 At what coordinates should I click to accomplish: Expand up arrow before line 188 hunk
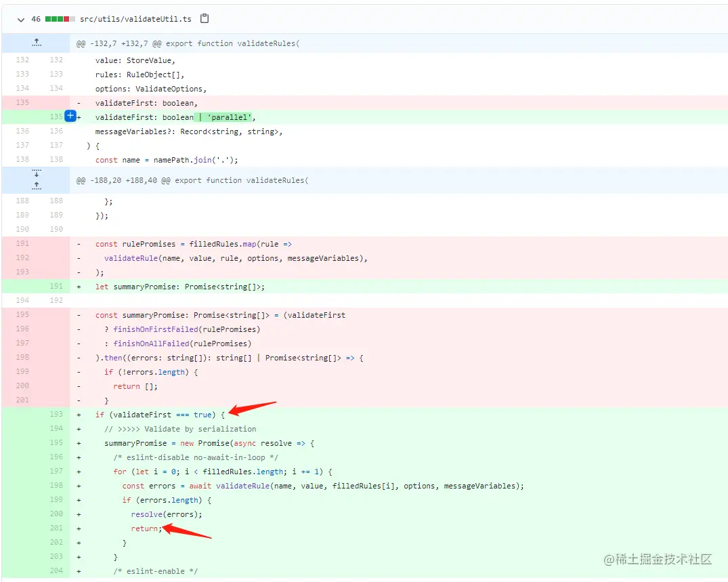(36, 185)
